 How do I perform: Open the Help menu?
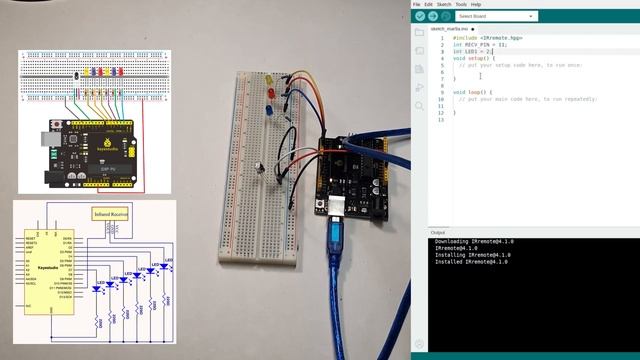[476, 4]
